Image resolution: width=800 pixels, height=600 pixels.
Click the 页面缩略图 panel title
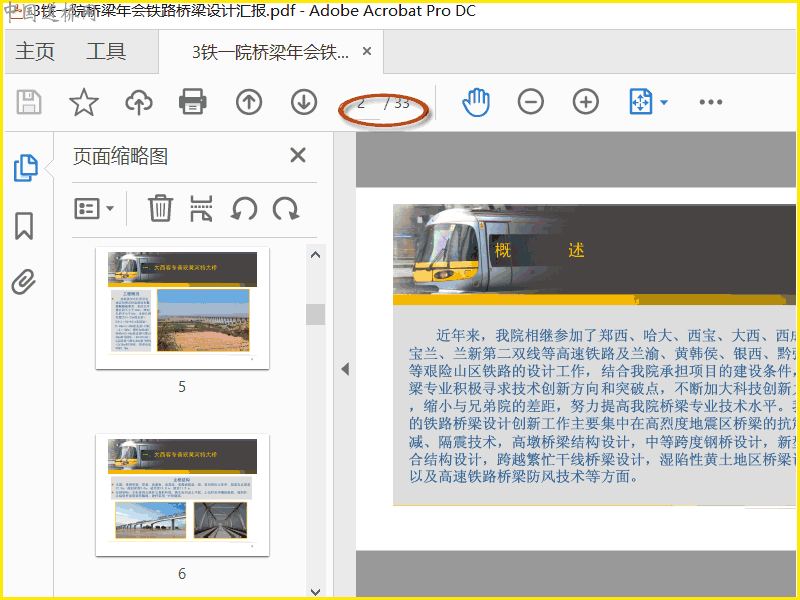click(120, 156)
